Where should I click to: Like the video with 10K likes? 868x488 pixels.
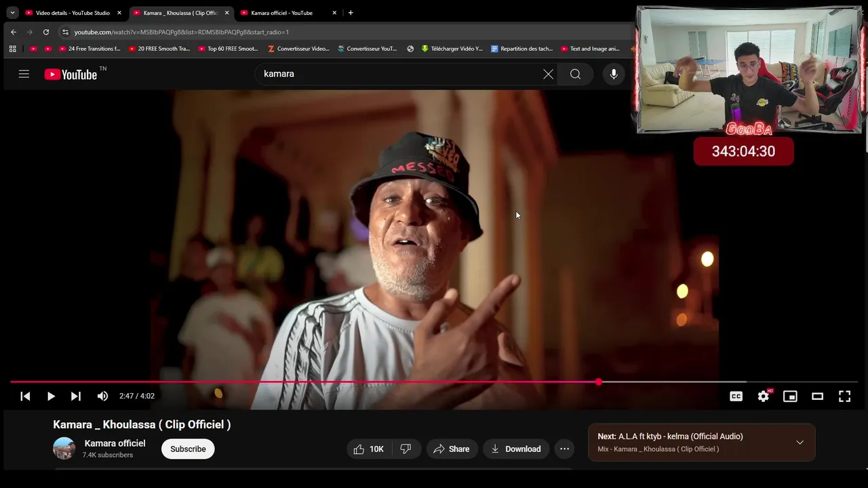click(x=370, y=449)
